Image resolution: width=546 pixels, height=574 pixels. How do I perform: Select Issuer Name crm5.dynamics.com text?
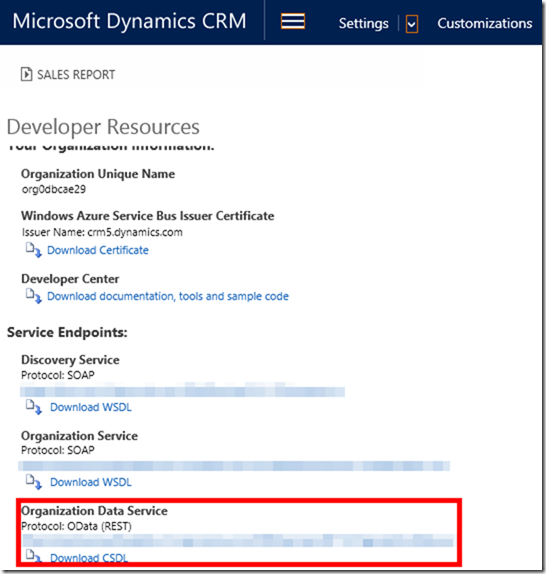coord(102,232)
